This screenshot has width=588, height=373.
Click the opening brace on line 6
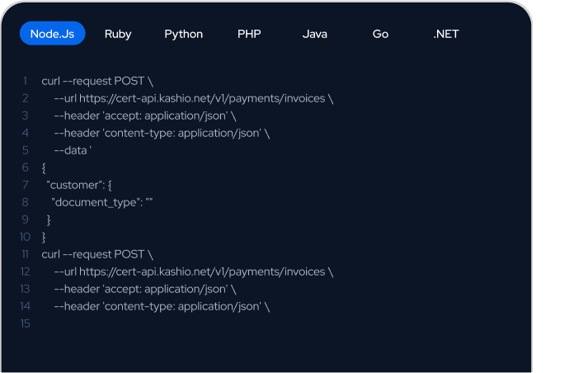[44, 168]
